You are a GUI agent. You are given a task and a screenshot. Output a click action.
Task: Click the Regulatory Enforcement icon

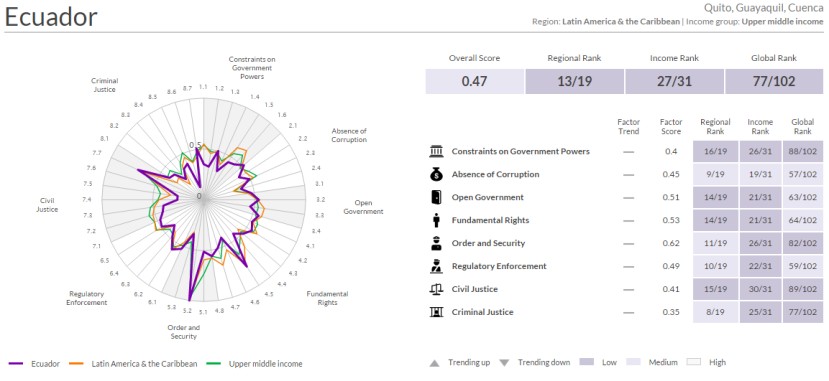436,266
